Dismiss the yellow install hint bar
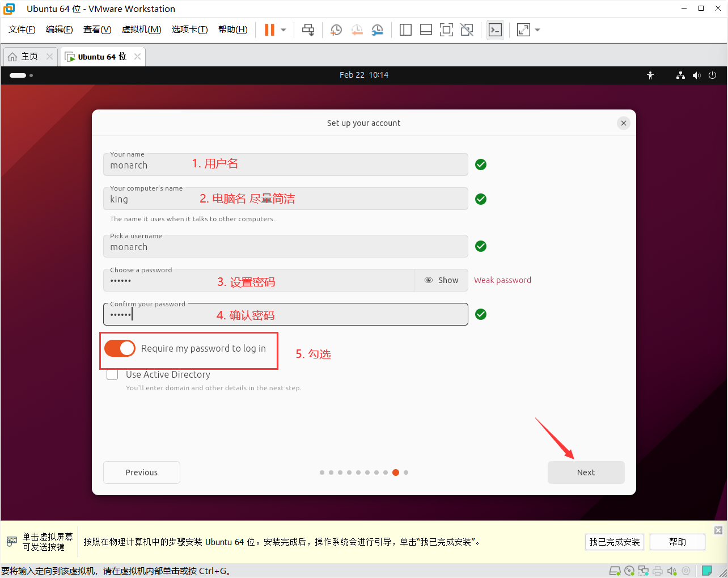This screenshot has width=728, height=578. (x=718, y=530)
